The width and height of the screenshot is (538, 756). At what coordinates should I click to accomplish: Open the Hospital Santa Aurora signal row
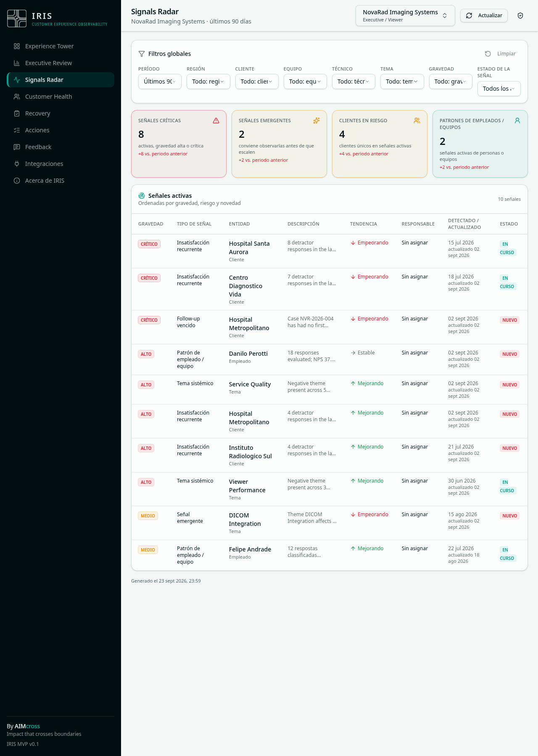[x=330, y=251]
